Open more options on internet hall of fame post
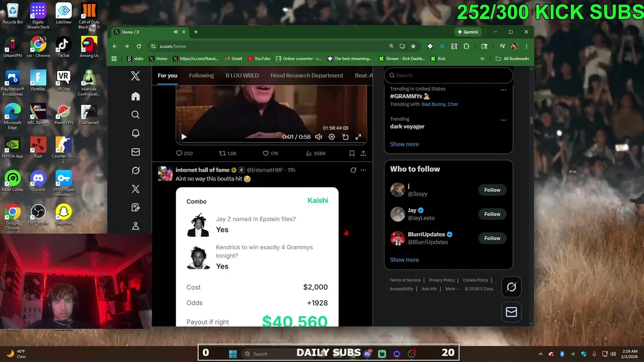This screenshot has height=362, width=644. point(363,170)
